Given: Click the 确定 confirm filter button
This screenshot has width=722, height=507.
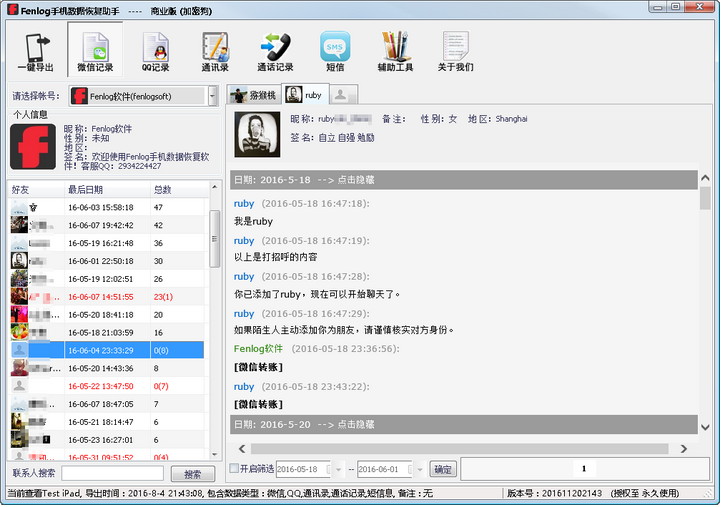Looking at the screenshot, I should tap(443, 469).
